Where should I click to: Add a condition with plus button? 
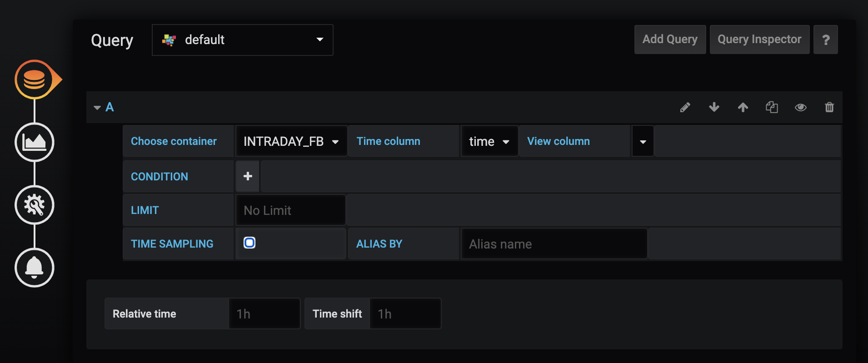coord(248,176)
